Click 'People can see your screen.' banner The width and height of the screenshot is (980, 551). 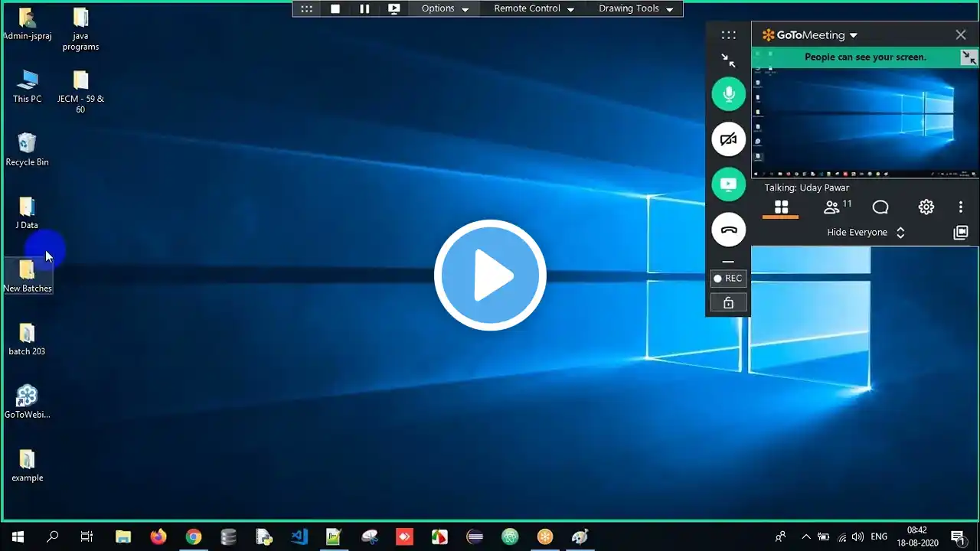[x=865, y=57]
